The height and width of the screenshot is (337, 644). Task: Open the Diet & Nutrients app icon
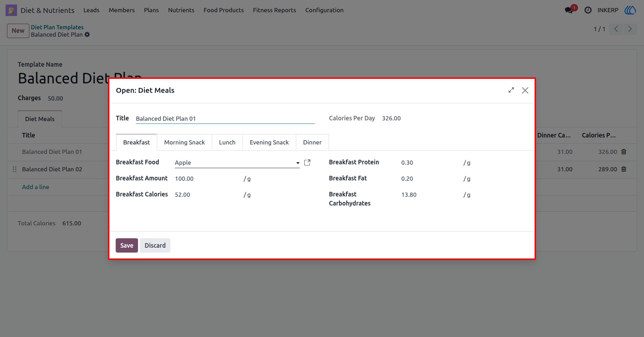pos(11,10)
